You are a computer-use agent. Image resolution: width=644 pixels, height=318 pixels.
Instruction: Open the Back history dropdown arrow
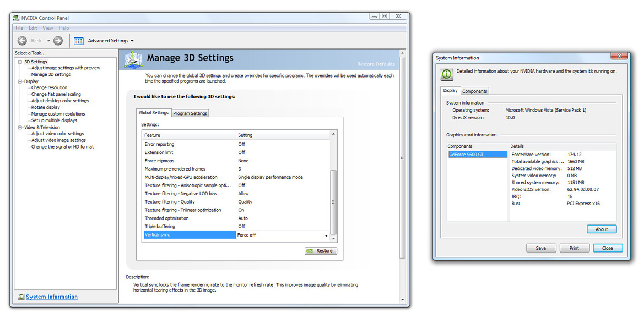pos(48,41)
